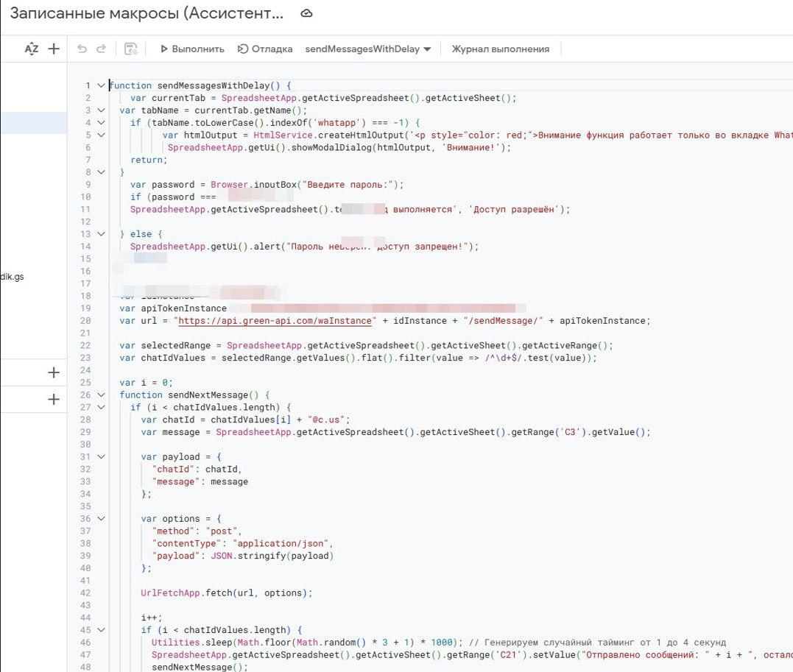Toggle fold arrow at line 27
Screen dimensions: 793x672
pos(101,408)
